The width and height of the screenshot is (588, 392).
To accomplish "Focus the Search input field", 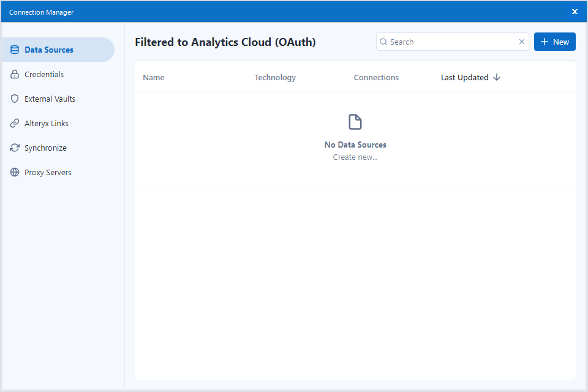I will (453, 42).
